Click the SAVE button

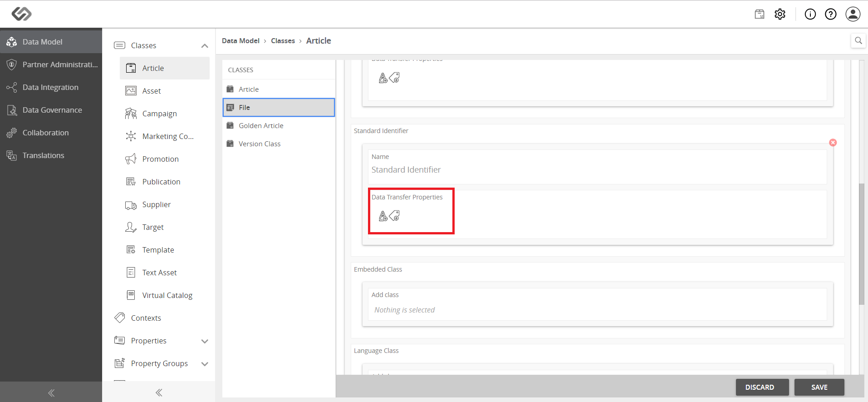pos(819,387)
